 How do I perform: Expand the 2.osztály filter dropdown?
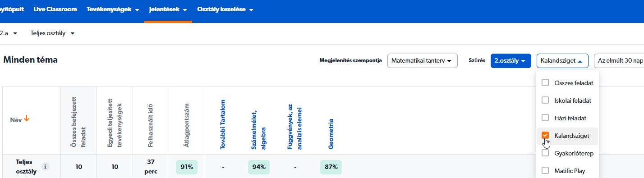(x=510, y=61)
